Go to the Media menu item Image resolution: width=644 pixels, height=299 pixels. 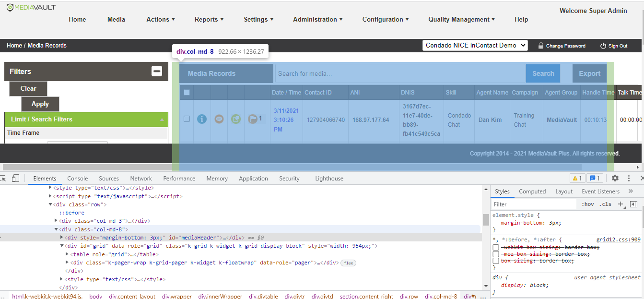116,19
